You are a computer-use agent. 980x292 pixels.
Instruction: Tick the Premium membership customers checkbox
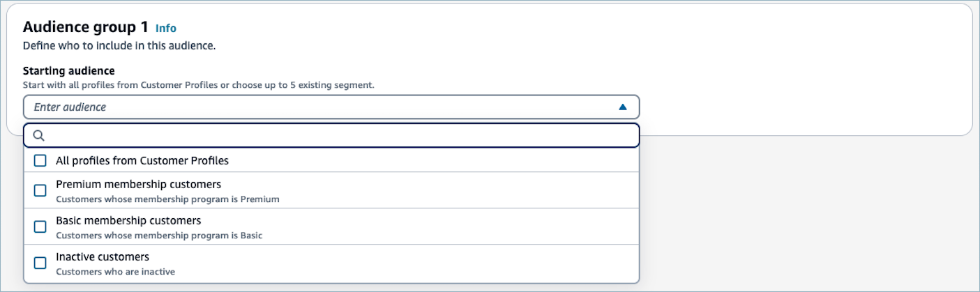click(x=40, y=190)
